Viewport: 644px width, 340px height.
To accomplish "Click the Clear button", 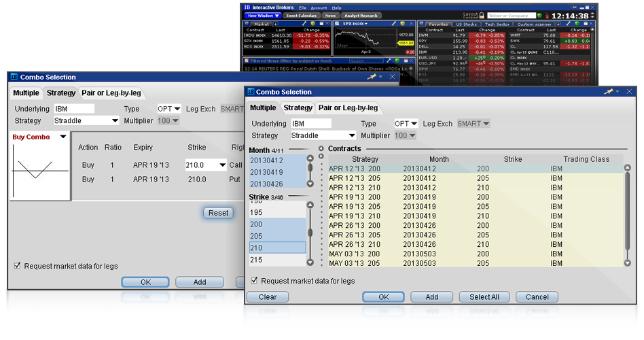I will (268, 297).
